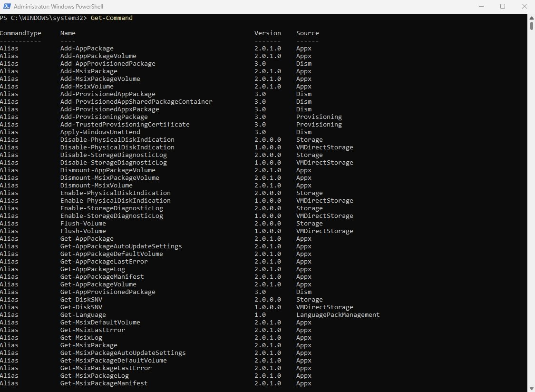This screenshot has width=535, height=392.
Task: Click version '3.0' in Add-TrustedProvisioningCertificate row
Action: pos(260,125)
